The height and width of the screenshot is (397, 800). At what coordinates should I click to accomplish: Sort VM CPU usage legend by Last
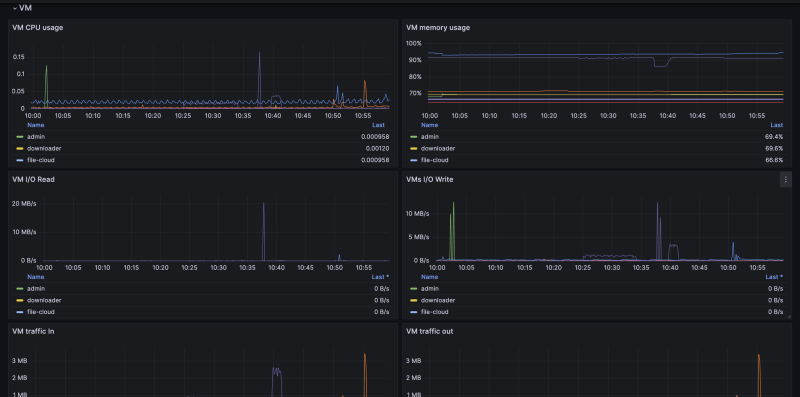(378, 125)
